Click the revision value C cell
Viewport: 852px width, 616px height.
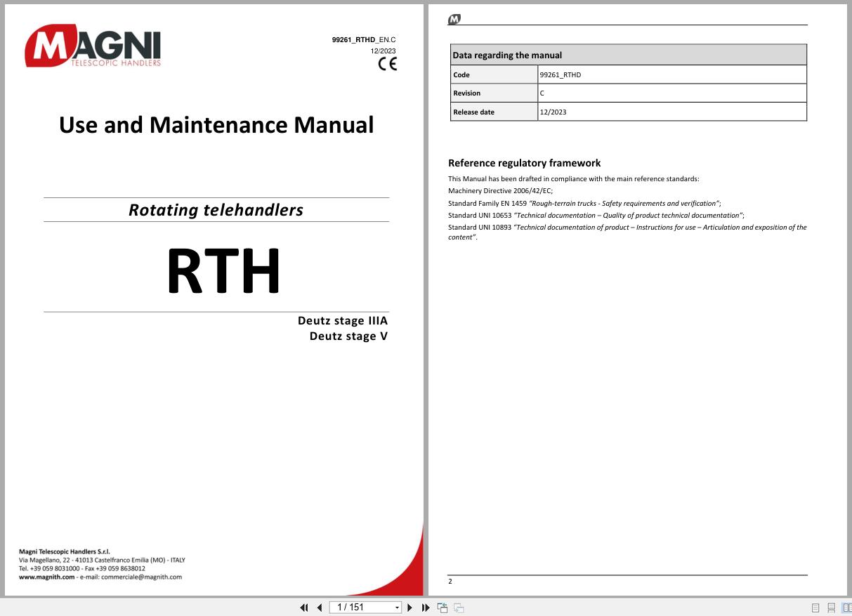click(x=672, y=93)
